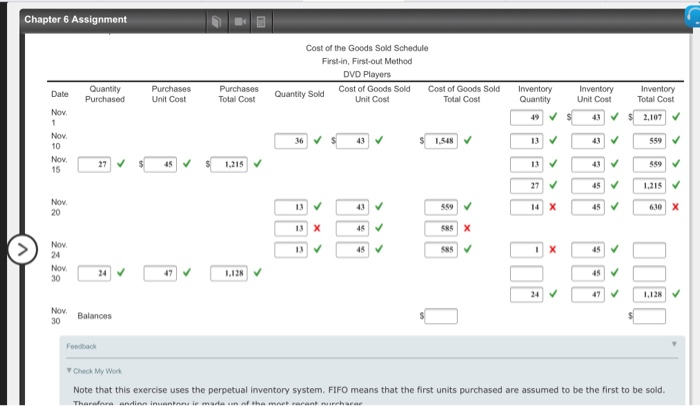This screenshot has width=700, height=406.
Task: Click Nov. 10 Inventory Total Cost field 559
Action: pyautogui.click(x=649, y=141)
